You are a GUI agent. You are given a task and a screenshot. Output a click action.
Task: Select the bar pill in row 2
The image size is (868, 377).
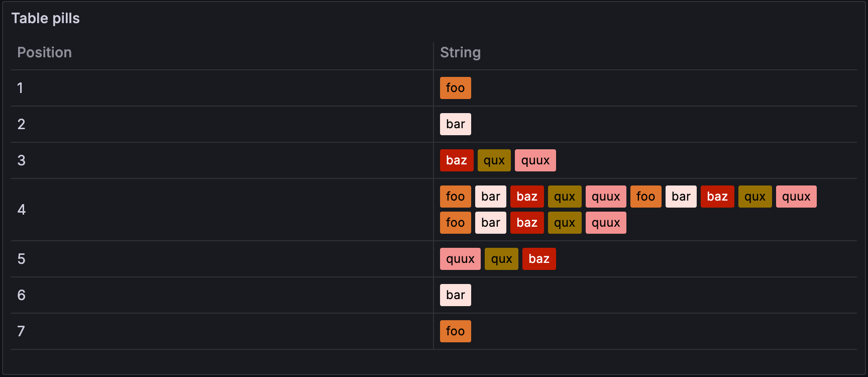[x=455, y=124]
